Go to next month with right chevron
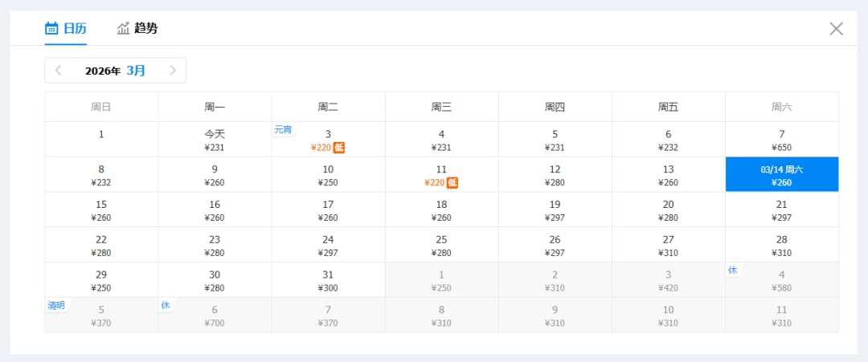This screenshot has width=868, height=362. [x=172, y=71]
